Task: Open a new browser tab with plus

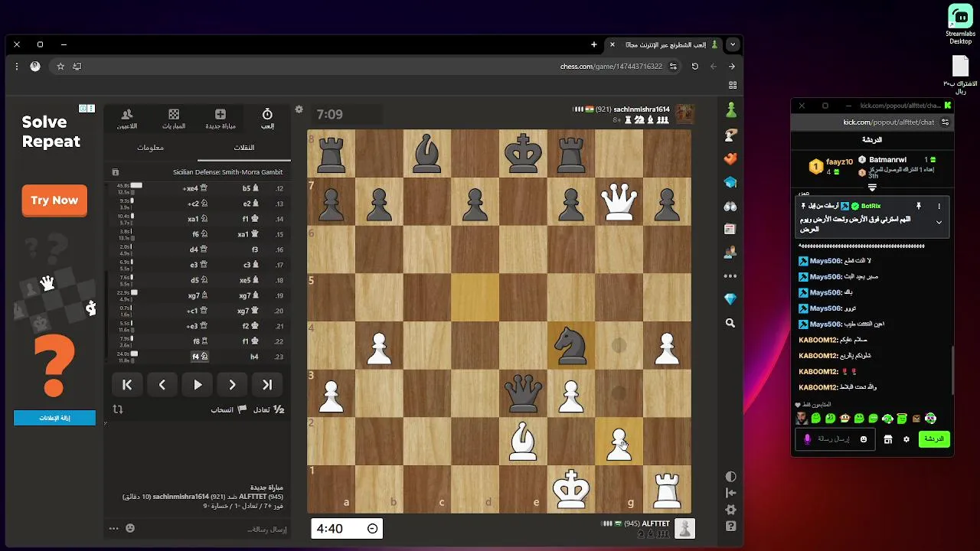Action: tap(593, 44)
